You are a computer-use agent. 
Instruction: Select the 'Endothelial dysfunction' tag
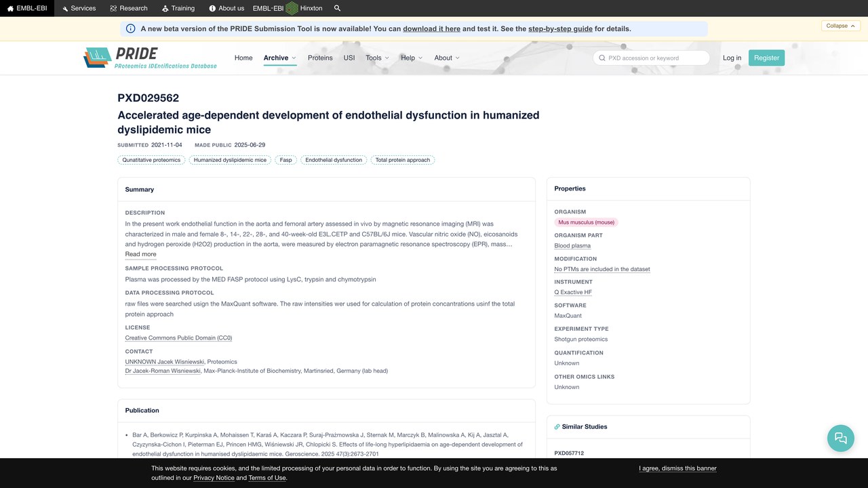334,160
